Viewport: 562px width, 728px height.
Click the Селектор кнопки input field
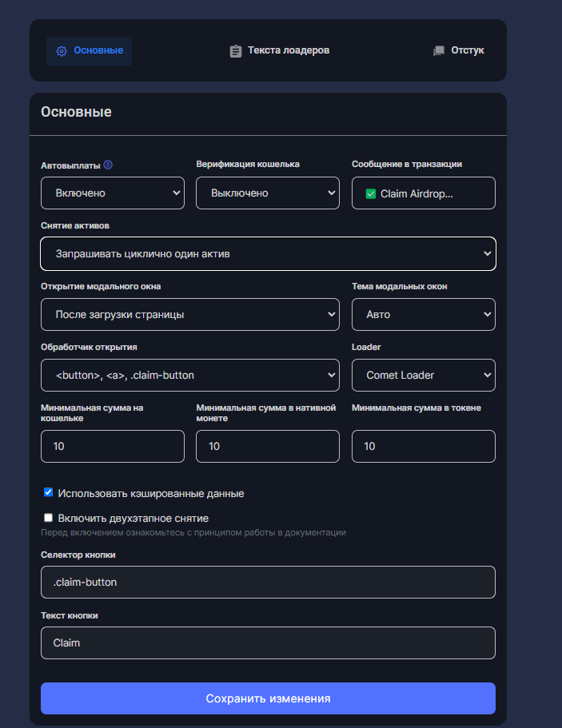click(x=268, y=583)
